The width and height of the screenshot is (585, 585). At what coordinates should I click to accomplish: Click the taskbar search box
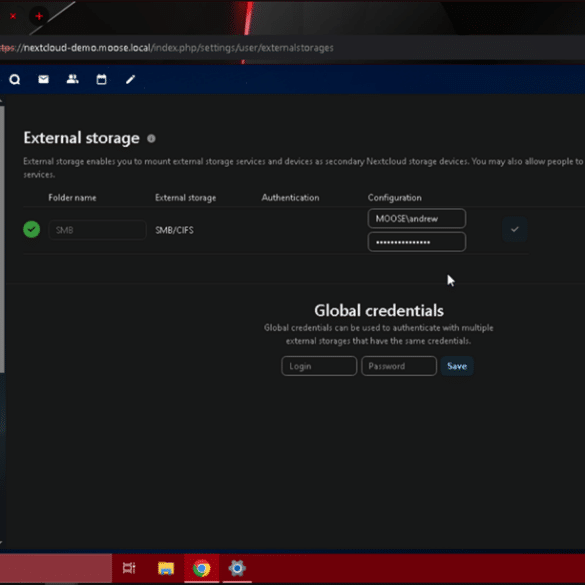coord(56,568)
